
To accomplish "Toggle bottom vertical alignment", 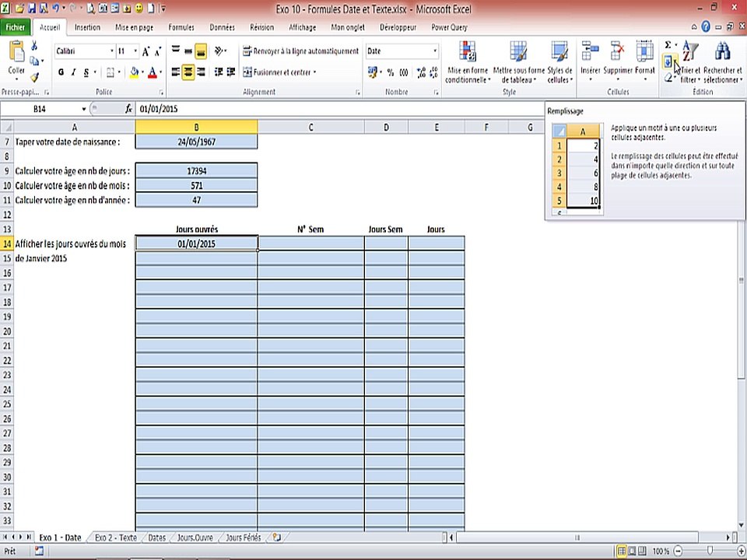I will tap(201, 51).
